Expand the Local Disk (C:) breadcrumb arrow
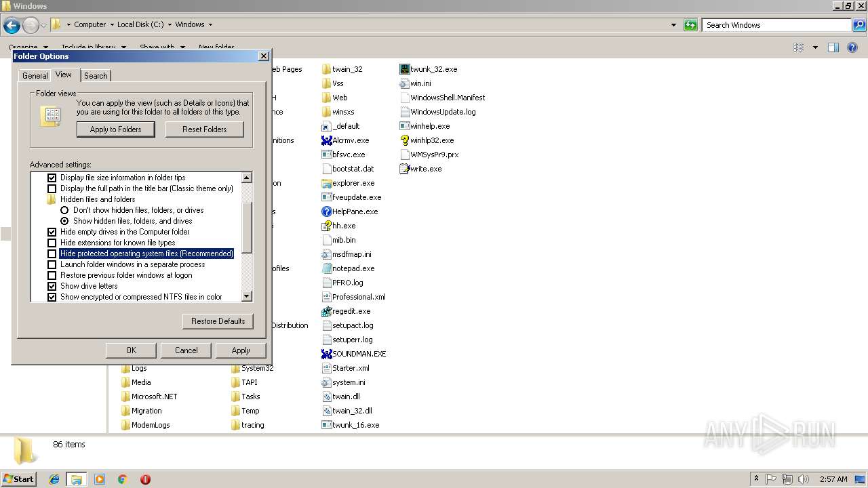This screenshot has width=868, height=488. tap(170, 25)
